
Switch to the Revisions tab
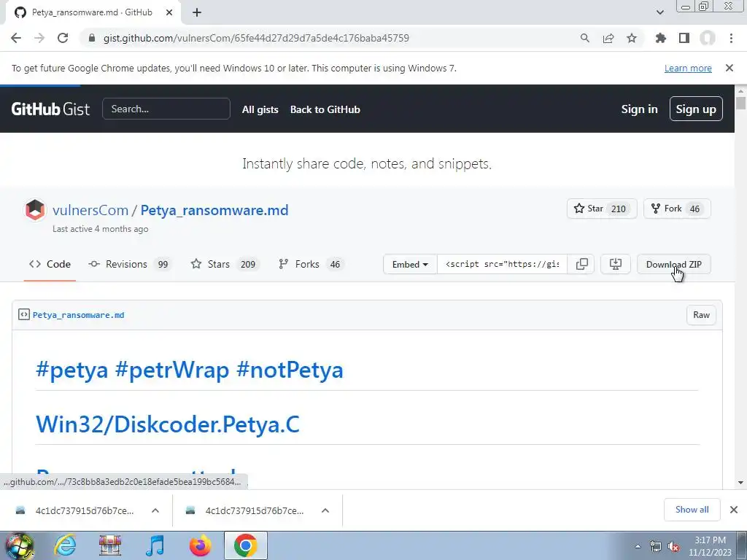coord(129,264)
